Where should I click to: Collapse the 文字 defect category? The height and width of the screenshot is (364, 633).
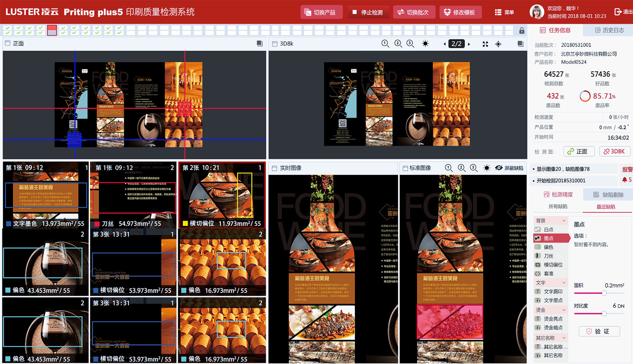[x=564, y=283]
